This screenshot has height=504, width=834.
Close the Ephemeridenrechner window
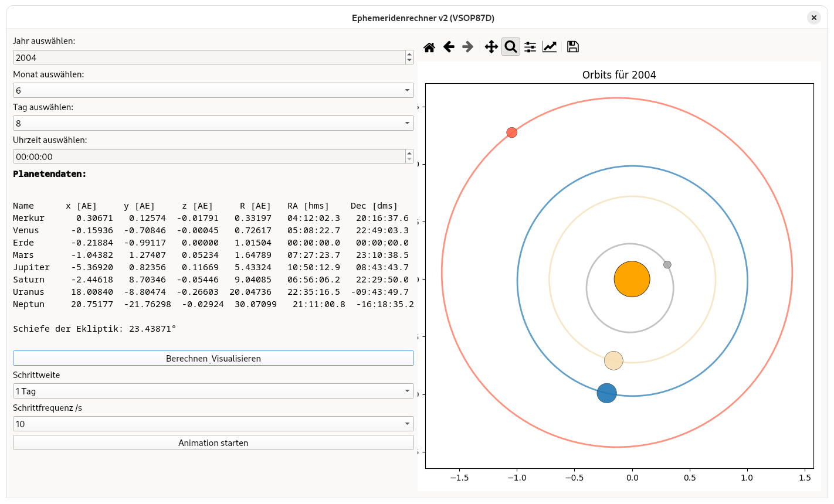pos(813,18)
